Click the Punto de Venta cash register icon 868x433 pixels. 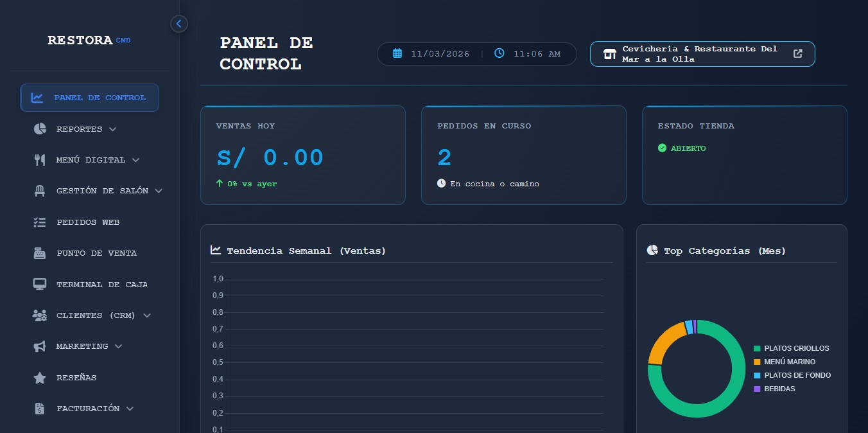click(39, 252)
